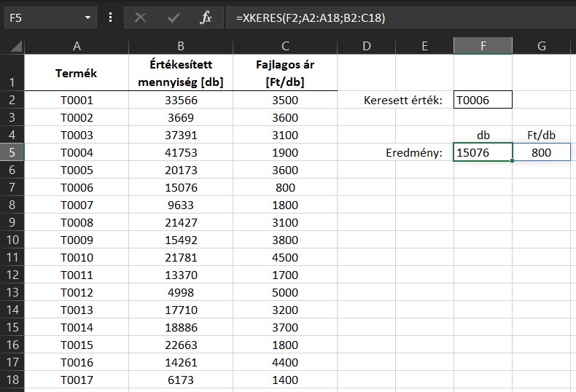This screenshot has height=392, width=576.
Task: Click the Cancel X icon in formula bar
Action: point(140,17)
